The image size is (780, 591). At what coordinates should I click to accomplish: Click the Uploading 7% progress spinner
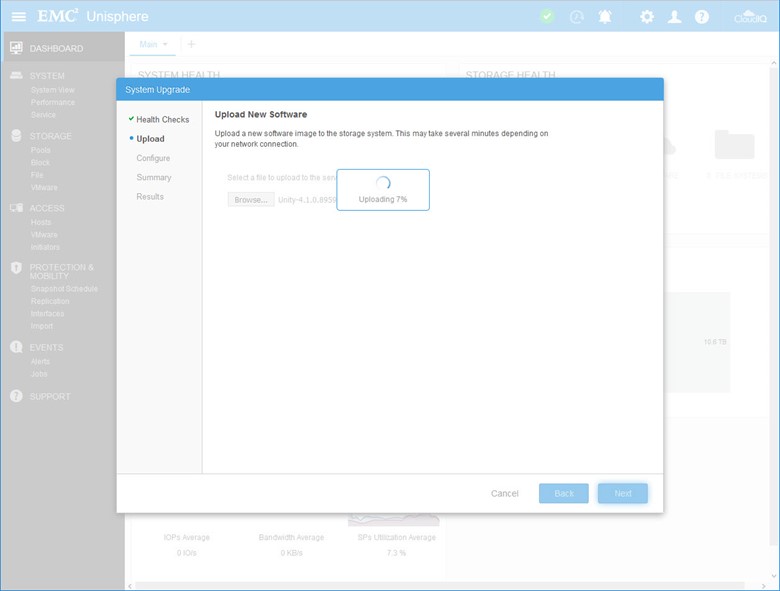pyautogui.click(x=383, y=183)
